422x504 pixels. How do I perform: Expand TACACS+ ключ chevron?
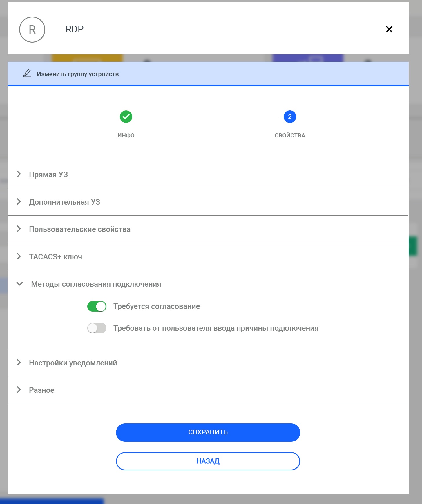[19, 256]
